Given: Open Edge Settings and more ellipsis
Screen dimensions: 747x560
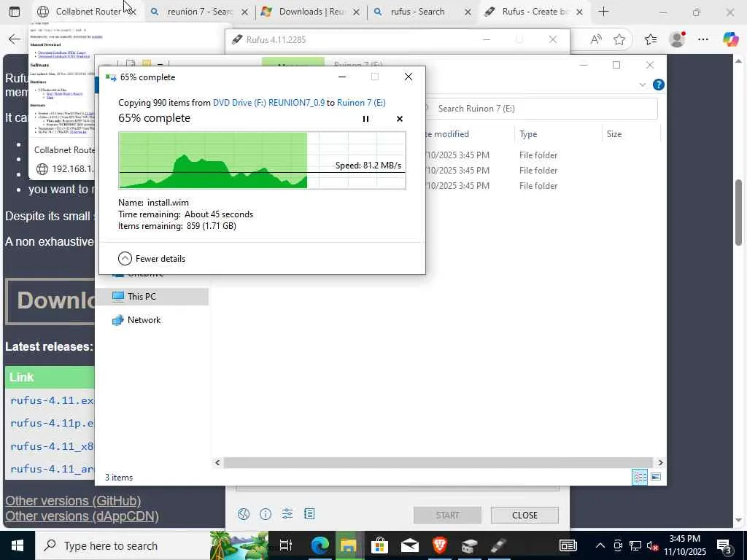Looking at the screenshot, I should pos(703,39).
